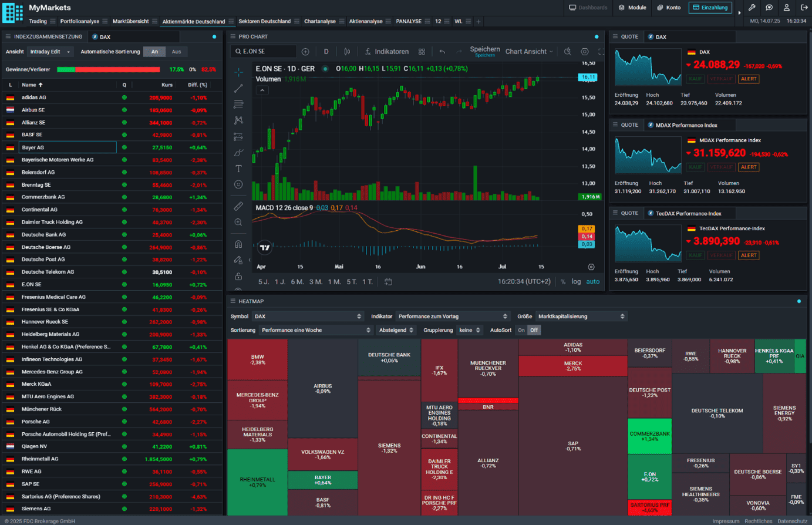Open the forecasting and measurement tool

238,137
